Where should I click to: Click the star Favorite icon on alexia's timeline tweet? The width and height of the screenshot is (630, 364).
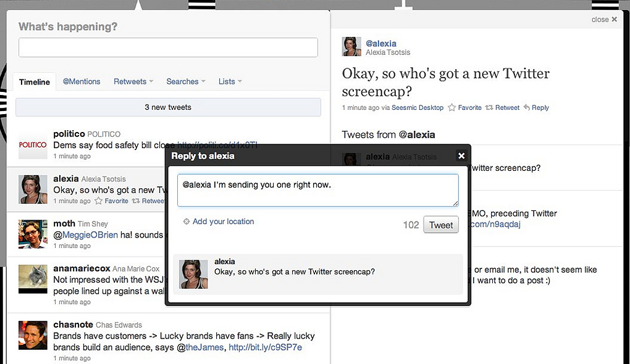pos(99,201)
